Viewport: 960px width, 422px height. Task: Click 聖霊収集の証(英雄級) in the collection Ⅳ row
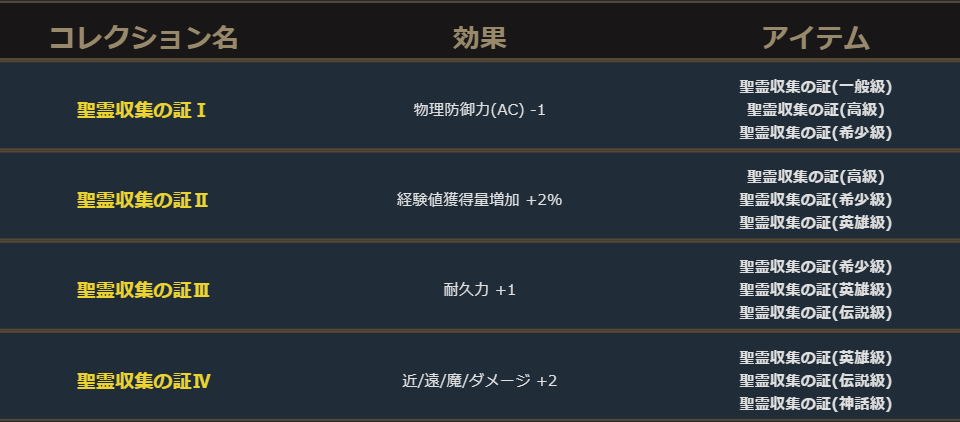coord(815,358)
